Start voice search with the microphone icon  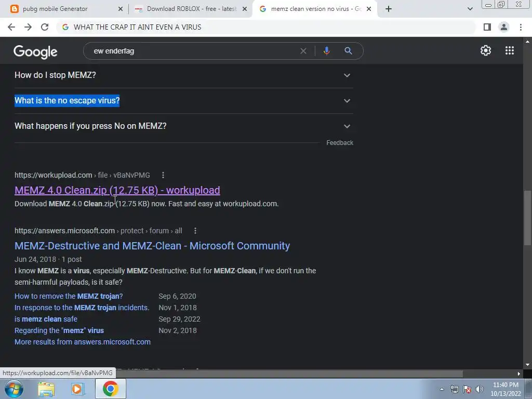coord(326,51)
